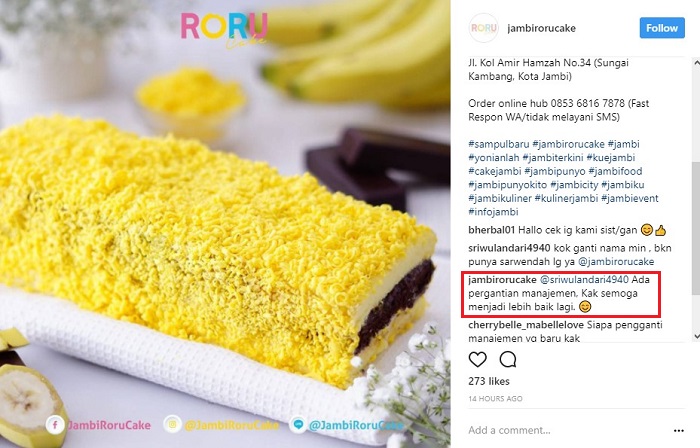Viewport: 700px width, 448px height.
Task: Open the jambirorucake username in the header
Action: coord(541,28)
